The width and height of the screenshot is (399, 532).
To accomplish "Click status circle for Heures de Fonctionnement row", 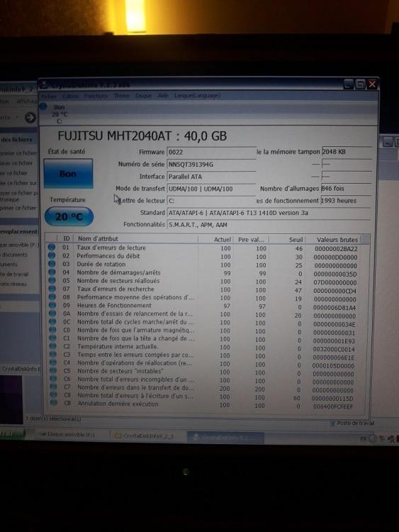I will 52,305.
